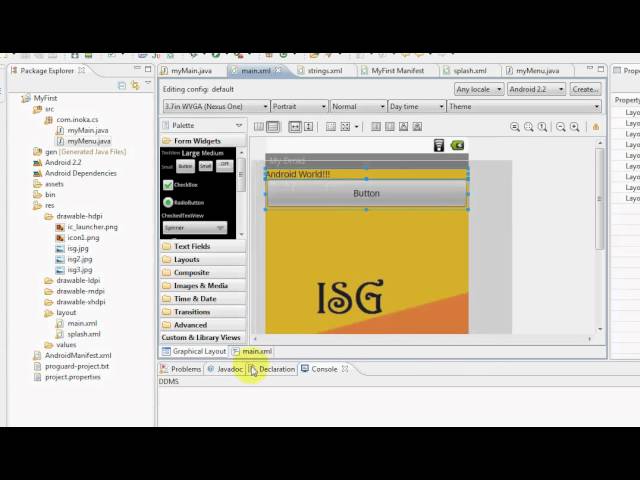This screenshot has width=640, height=480.
Task: Toggle fill width layout icon
Action: coord(295,127)
